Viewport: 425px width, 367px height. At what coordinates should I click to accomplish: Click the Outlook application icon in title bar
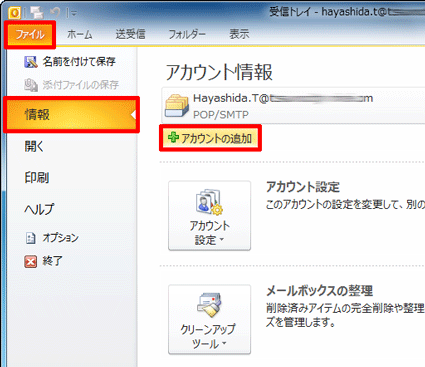point(15,13)
